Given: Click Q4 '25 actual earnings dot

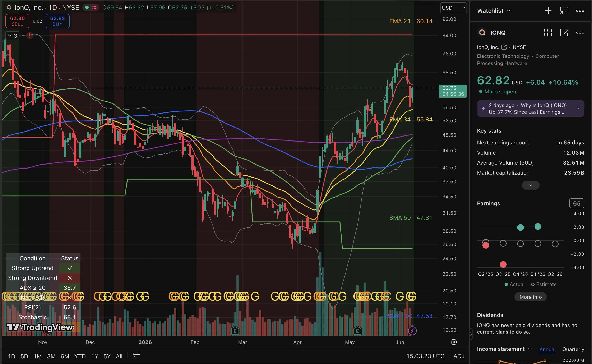Looking at the screenshot, I should [520, 227].
